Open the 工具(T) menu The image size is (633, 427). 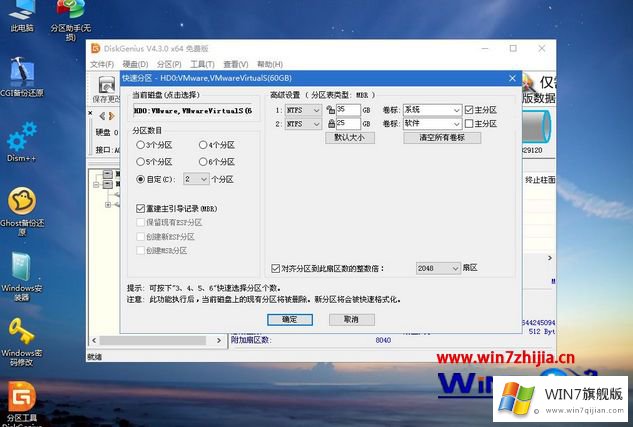coord(202,64)
